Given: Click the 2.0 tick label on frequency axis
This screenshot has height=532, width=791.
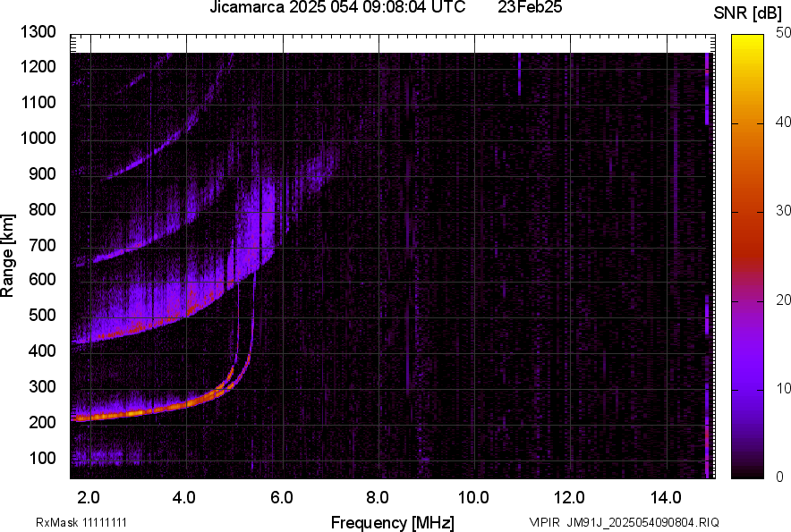Looking at the screenshot, I should (x=89, y=496).
